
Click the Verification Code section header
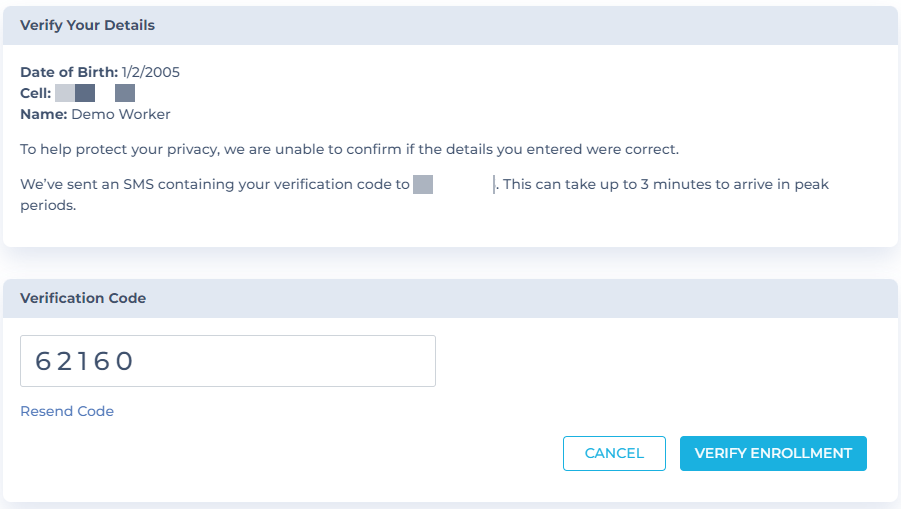point(83,298)
